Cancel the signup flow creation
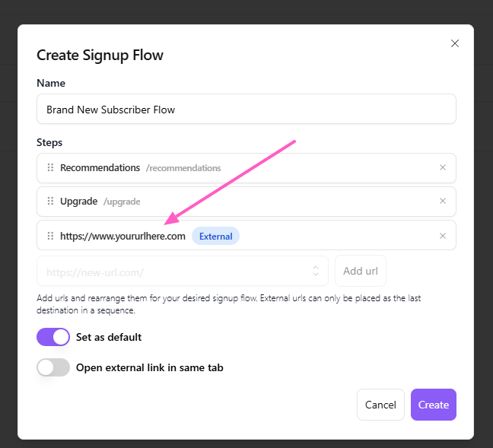 [x=380, y=405]
